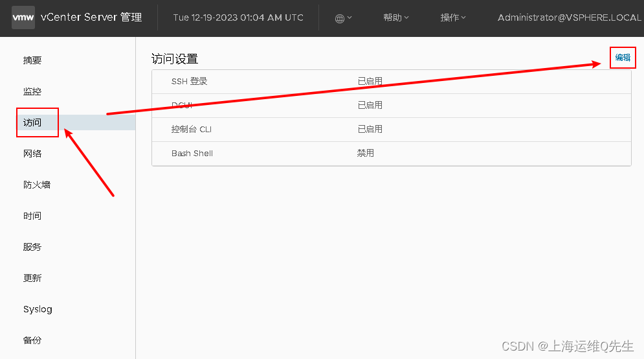Open the 操作 actions menu

tap(453, 17)
